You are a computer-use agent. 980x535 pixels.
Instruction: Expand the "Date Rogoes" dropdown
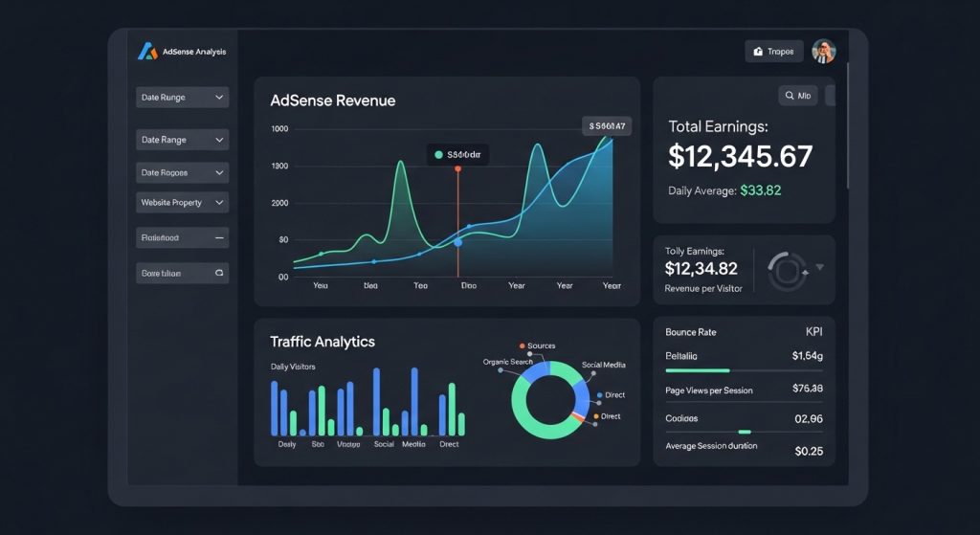coord(182,172)
